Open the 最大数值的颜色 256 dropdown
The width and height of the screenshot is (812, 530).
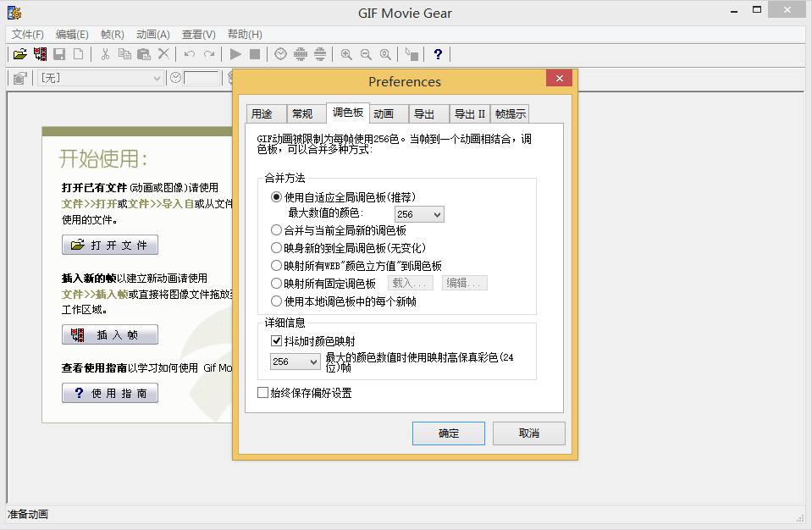tap(419, 215)
